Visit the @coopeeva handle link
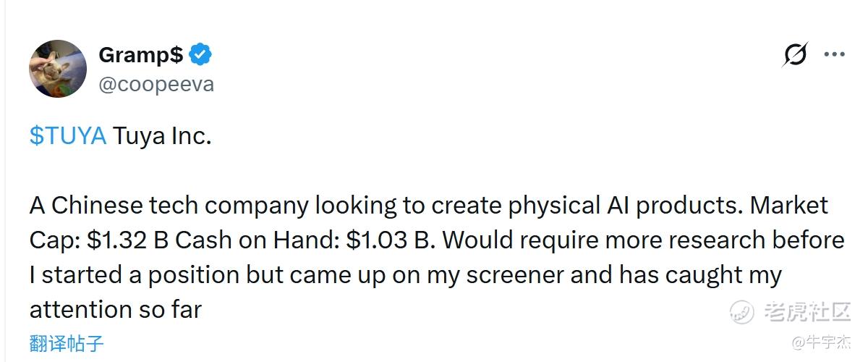The height and width of the screenshot is (362, 868). point(156,85)
